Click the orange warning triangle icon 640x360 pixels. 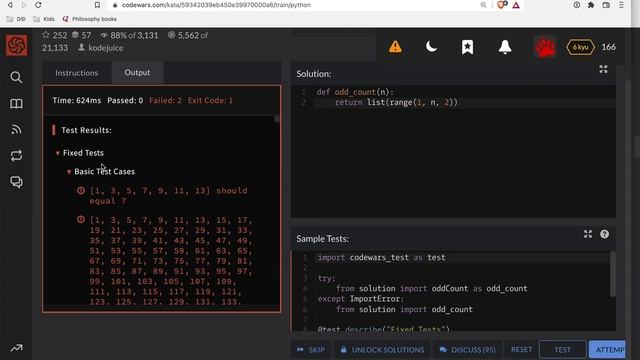(395, 47)
